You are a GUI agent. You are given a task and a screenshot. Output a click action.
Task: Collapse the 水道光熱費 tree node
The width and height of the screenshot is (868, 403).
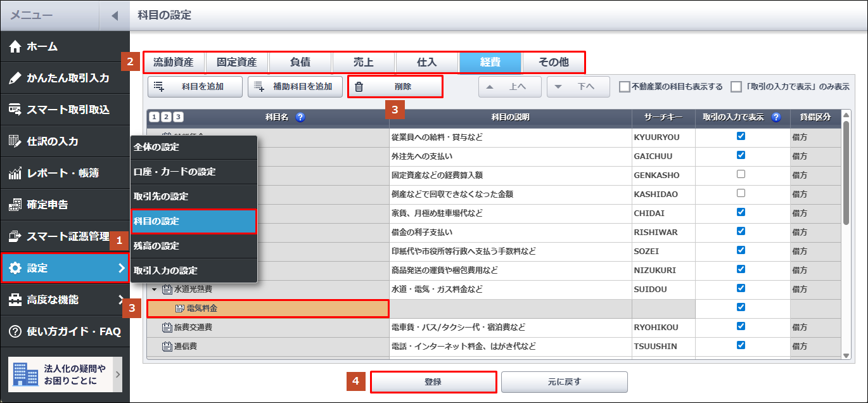(x=154, y=290)
